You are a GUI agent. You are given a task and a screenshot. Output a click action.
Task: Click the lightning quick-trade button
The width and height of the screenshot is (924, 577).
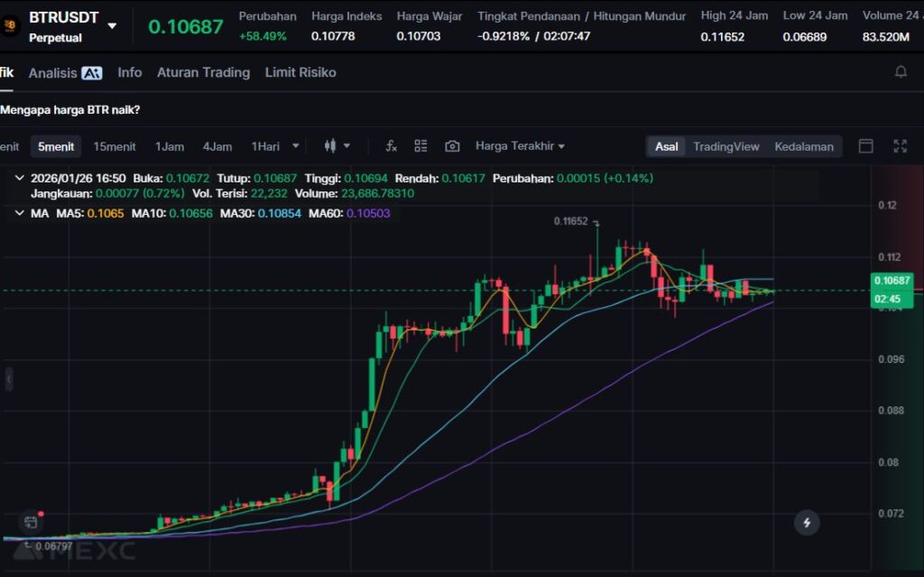tap(806, 522)
